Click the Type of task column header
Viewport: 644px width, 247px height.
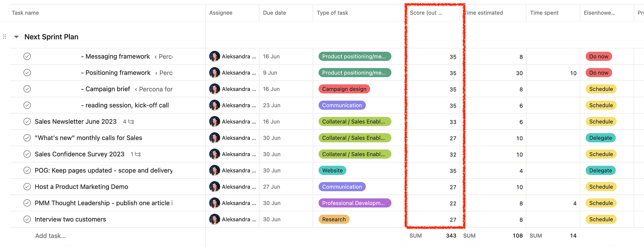tap(332, 13)
